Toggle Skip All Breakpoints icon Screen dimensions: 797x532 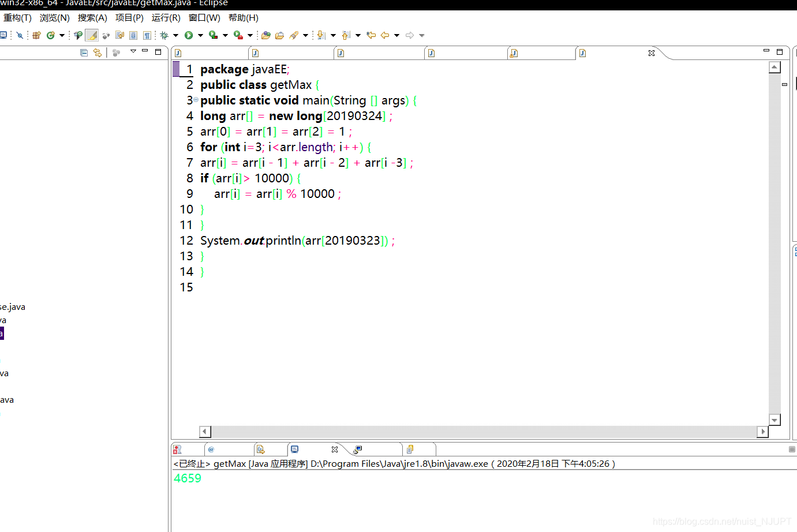20,35
